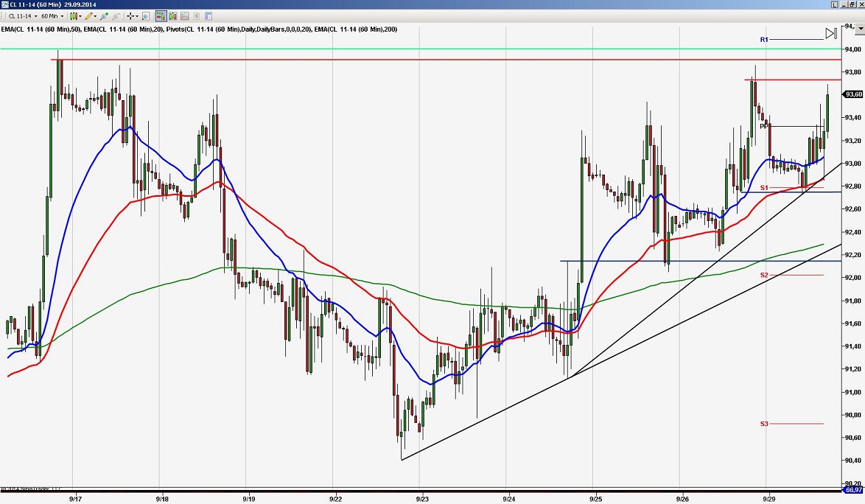Viewport: 865px width, 504px height.
Task: Click the R1 pivot level label
Action: (763, 39)
